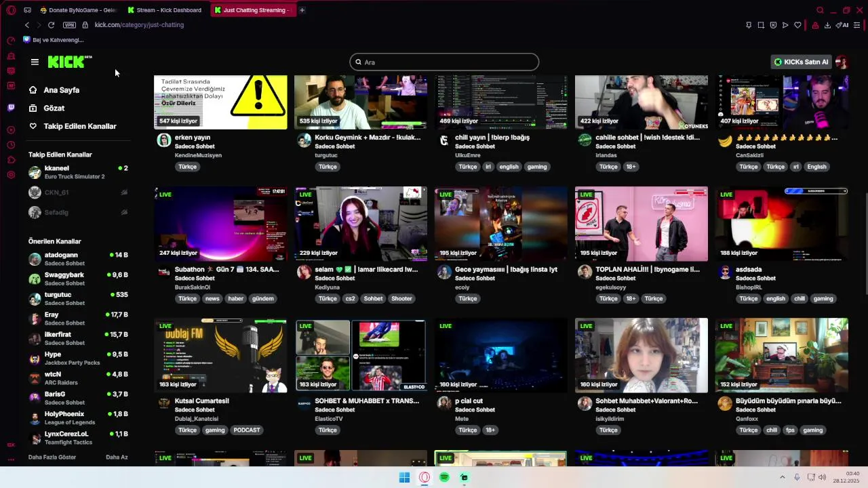Open the Qanfoxx channel avatar
The height and width of the screenshot is (488, 868).
pos(725,403)
